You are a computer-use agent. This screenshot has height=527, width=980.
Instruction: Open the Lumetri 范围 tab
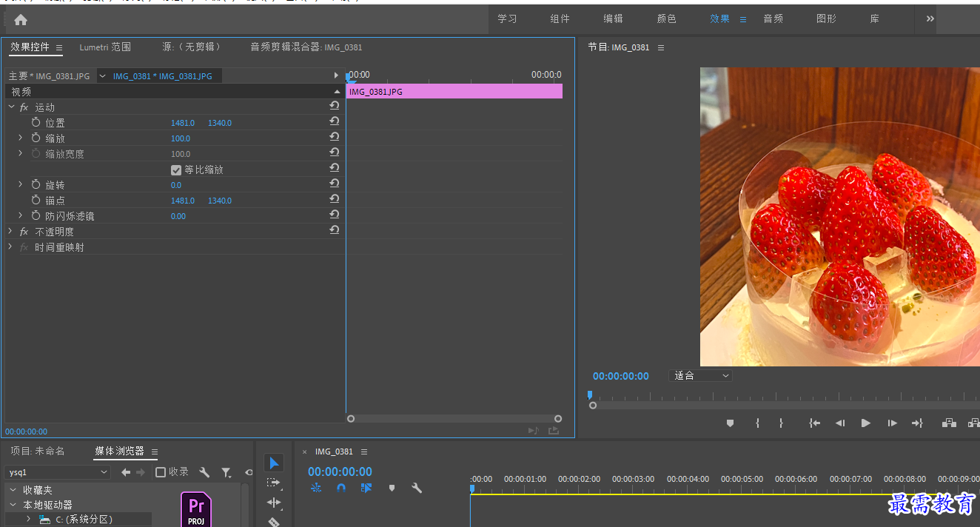pyautogui.click(x=105, y=47)
